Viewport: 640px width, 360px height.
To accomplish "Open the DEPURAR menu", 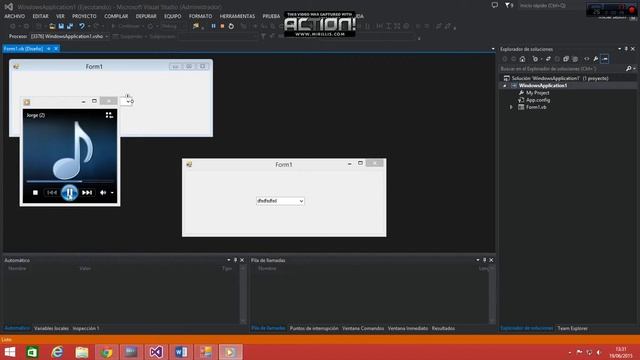I will (x=146, y=16).
